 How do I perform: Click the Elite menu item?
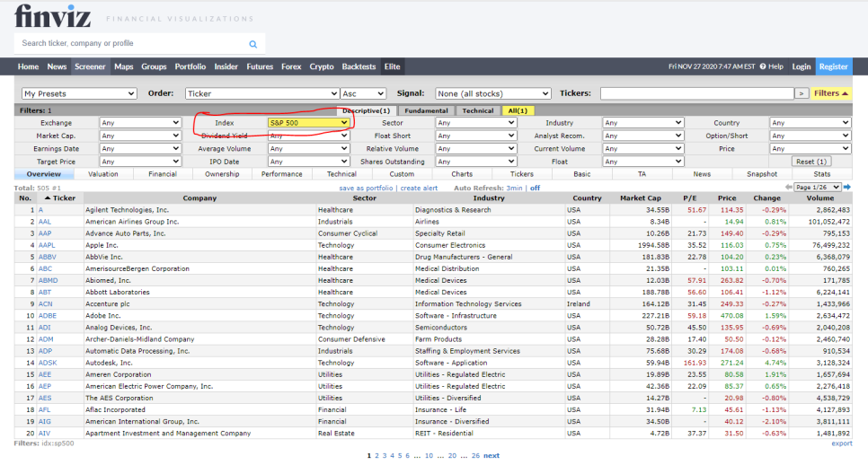(392, 66)
